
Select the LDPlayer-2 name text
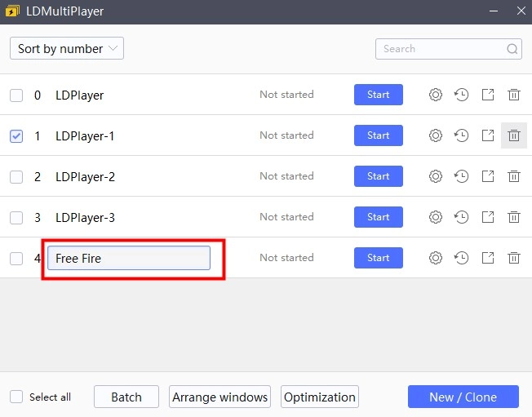(85, 177)
